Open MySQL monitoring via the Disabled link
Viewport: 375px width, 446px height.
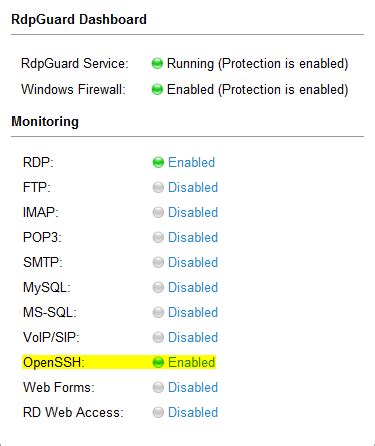click(x=193, y=287)
